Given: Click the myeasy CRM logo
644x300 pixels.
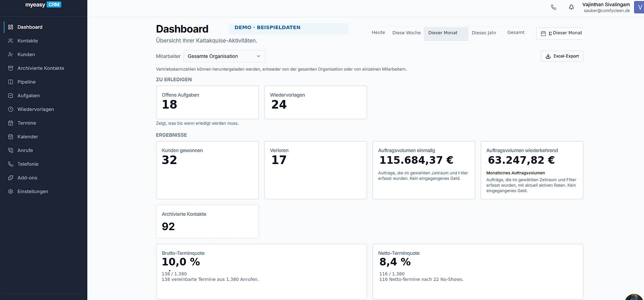Looking at the screenshot, I should point(43,5).
